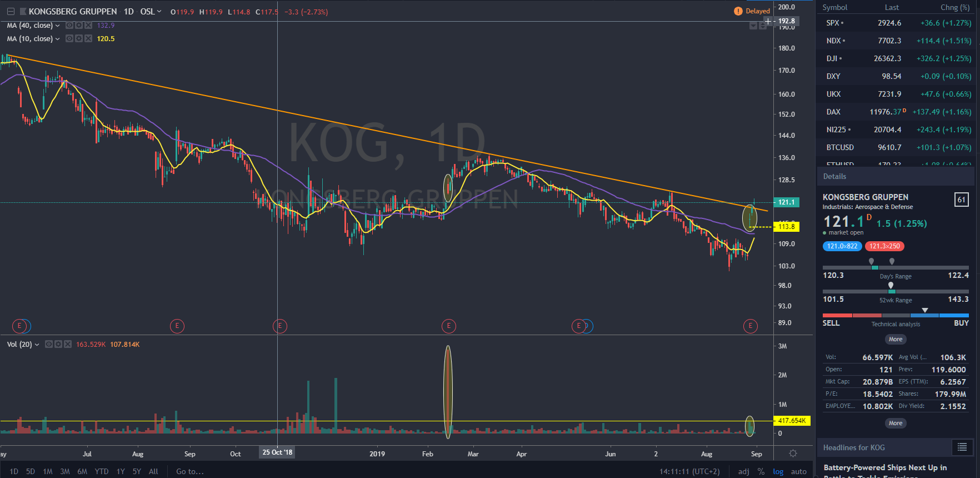980x478 pixels.
Task: Select the All time range
Action: coord(154,471)
